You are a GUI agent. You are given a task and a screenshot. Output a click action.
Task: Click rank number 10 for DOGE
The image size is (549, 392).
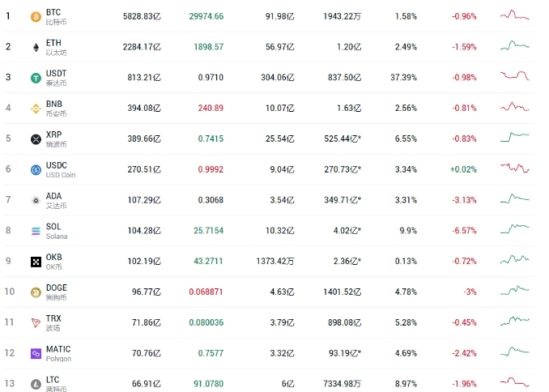[10, 292]
